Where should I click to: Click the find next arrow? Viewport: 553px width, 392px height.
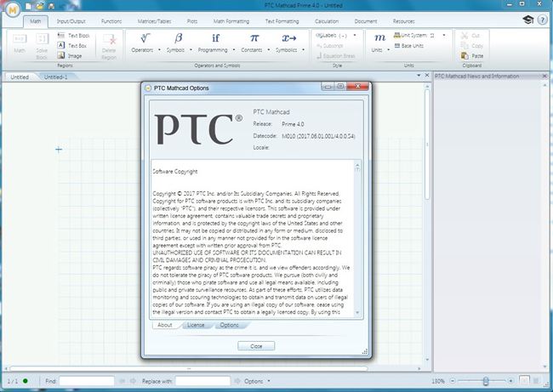[133, 381]
